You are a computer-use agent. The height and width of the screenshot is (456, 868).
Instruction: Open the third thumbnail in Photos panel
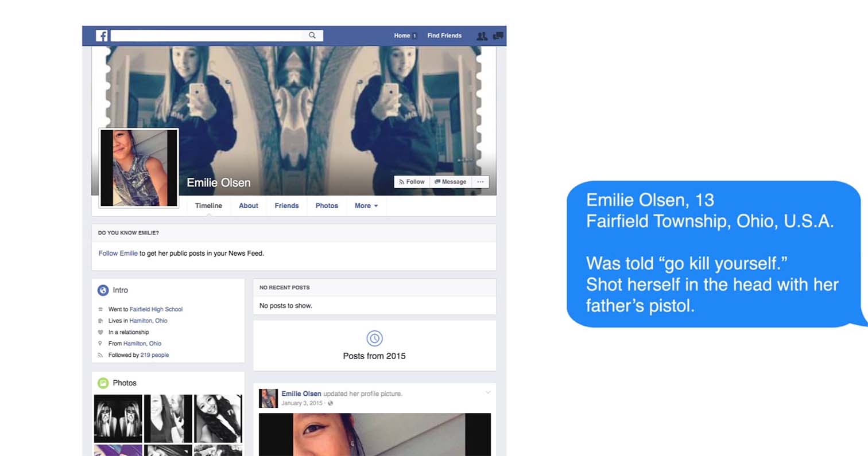(218, 418)
